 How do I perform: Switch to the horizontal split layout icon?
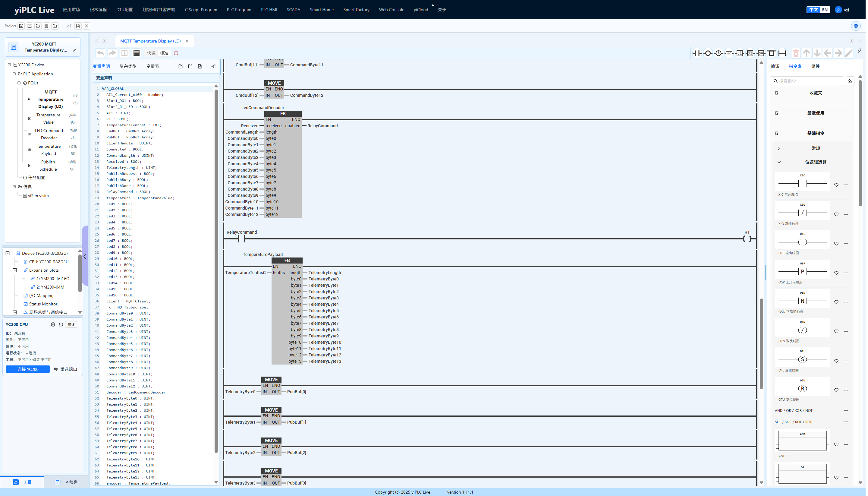pyautogui.click(x=137, y=53)
